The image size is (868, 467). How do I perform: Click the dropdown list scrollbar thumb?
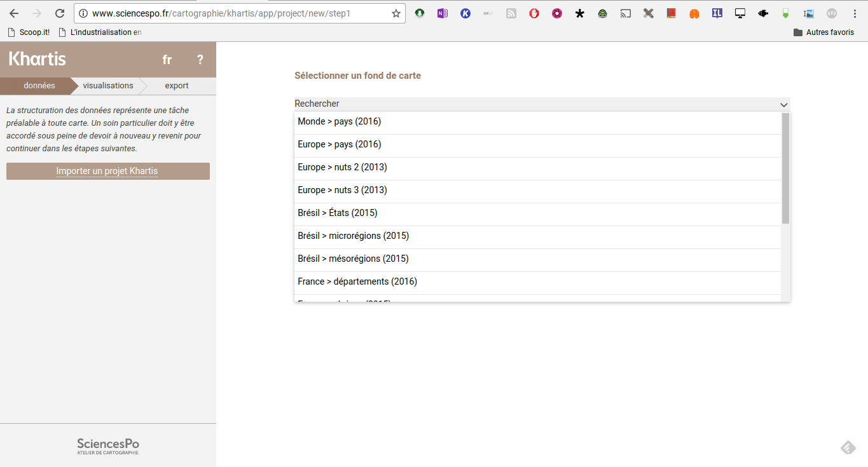[x=785, y=168]
